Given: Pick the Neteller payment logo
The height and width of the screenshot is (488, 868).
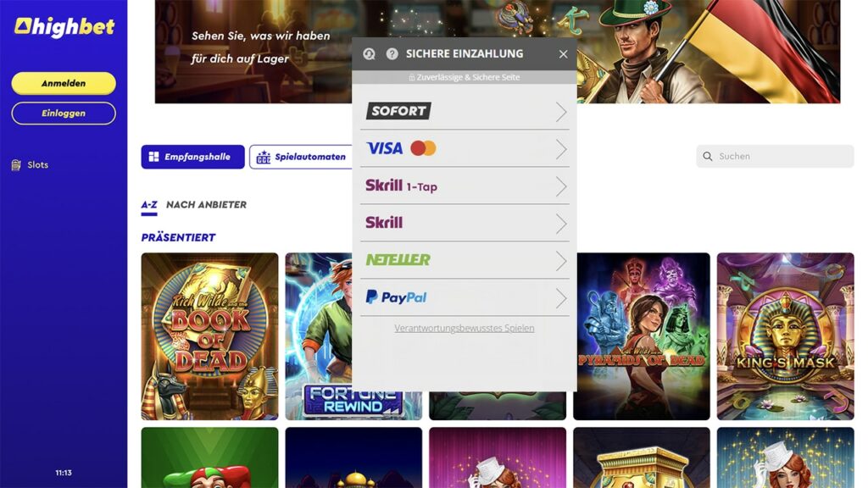Looking at the screenshot, I should (x=398, y=259).
